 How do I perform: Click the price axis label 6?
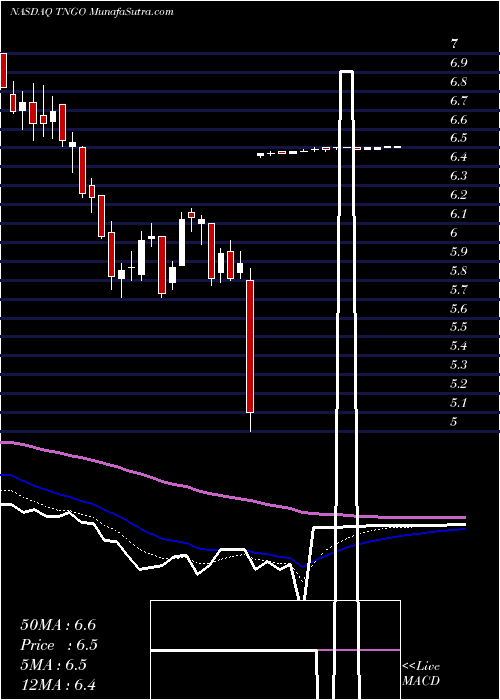click(x=454, y=233)
